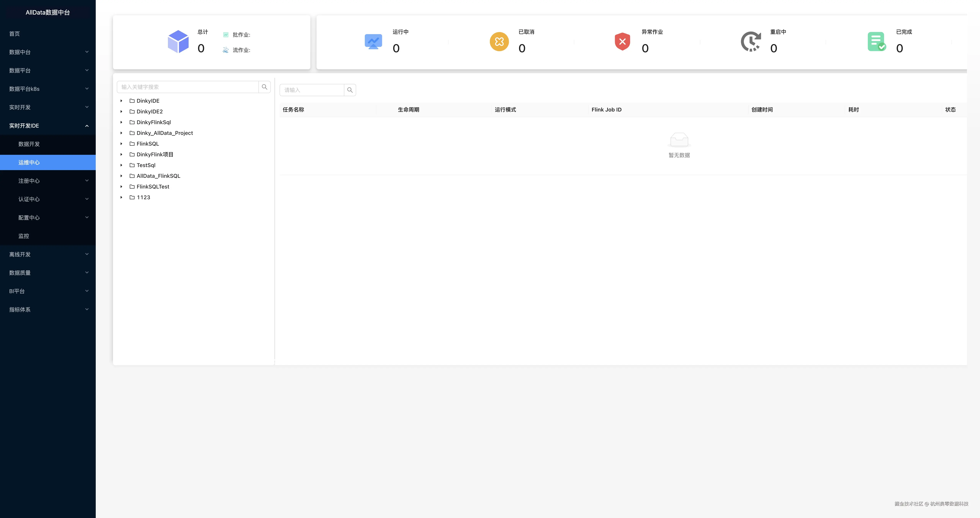The image size is (980, 518).
Task: Click the running jobs monitor icon
Action: coord(373,42)
